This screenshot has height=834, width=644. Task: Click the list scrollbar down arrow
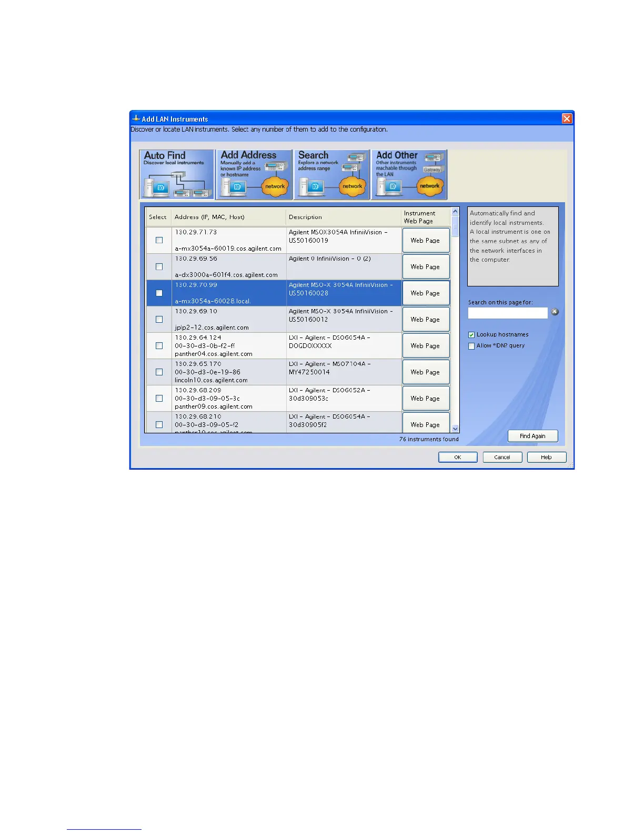[456, 429]
